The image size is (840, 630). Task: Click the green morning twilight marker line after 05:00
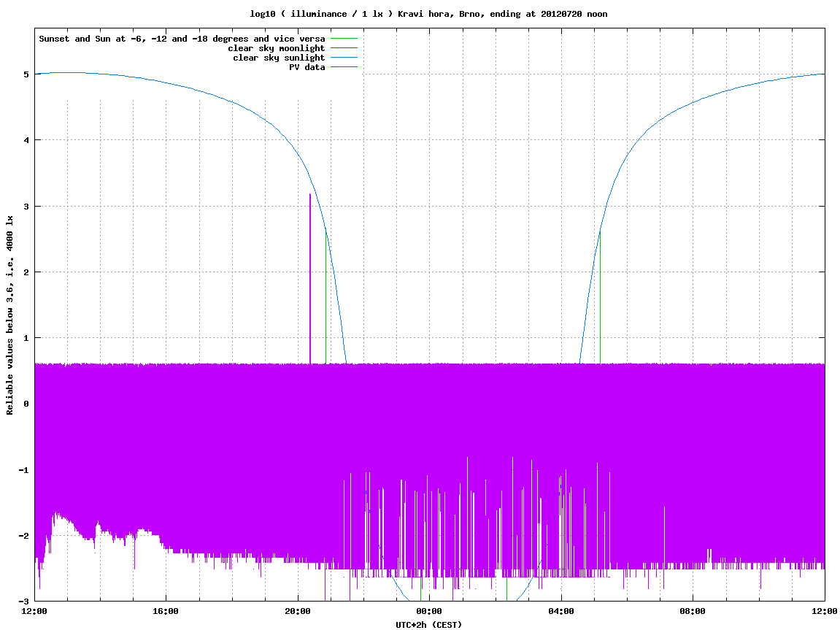coord(600,296)
